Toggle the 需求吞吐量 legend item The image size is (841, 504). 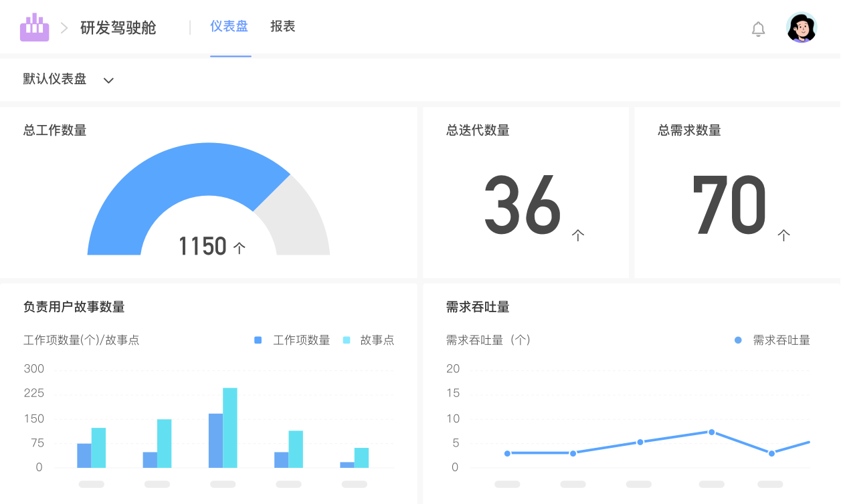pyautogui.click(x=773, y=340)
